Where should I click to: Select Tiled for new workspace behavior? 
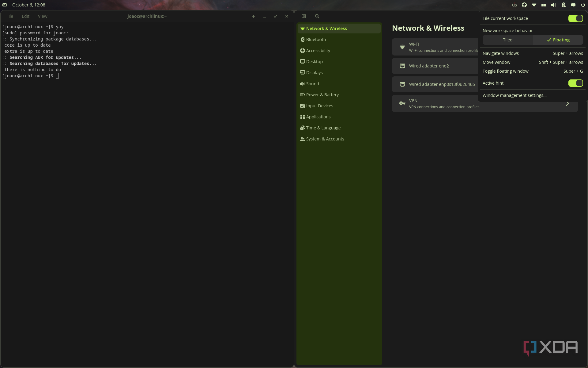508,40
